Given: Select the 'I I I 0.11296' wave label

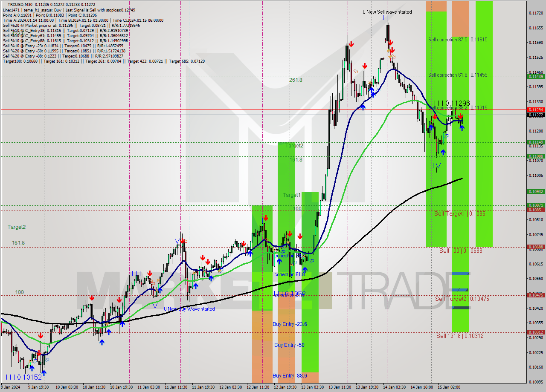Looking at the screenshot, I should [452, 103].
